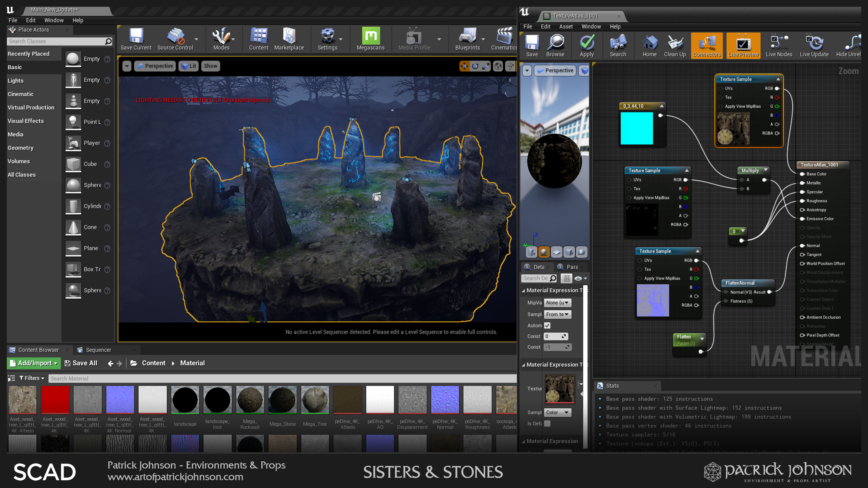Select cylinder preview mesh icon
The height and width of the screenshot is (488, 868).
[531, 252]
